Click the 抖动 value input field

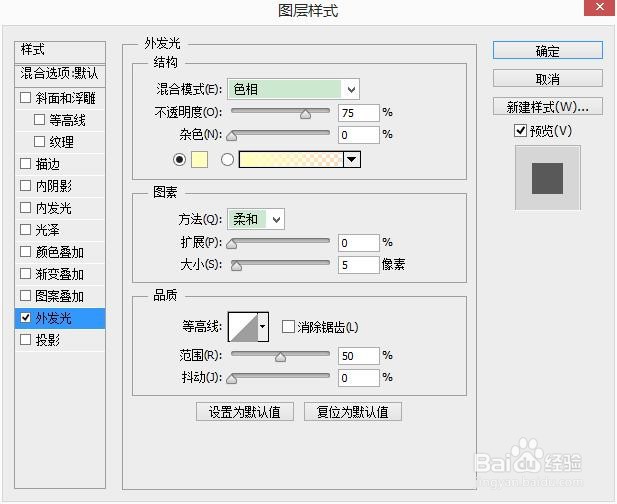coord(358,378)
